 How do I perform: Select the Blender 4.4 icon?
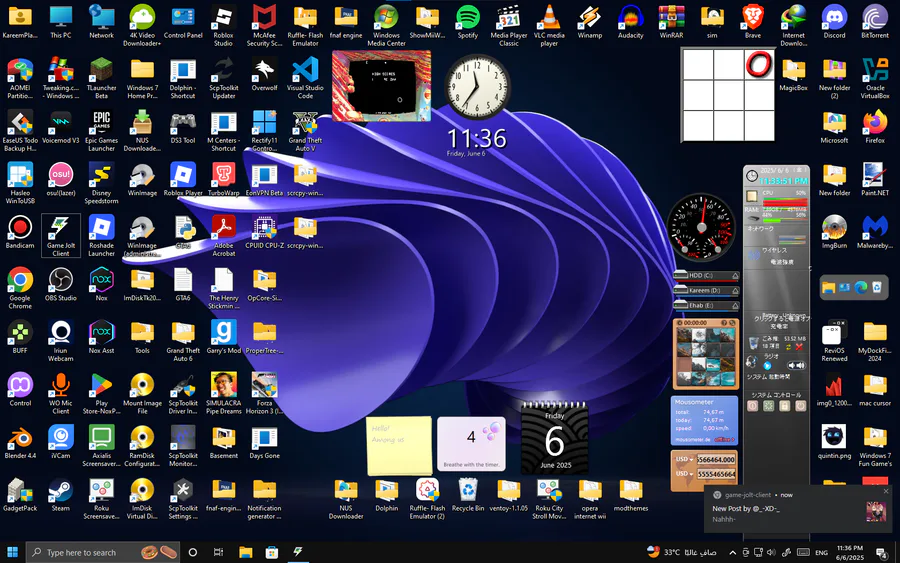coord(20,442)
